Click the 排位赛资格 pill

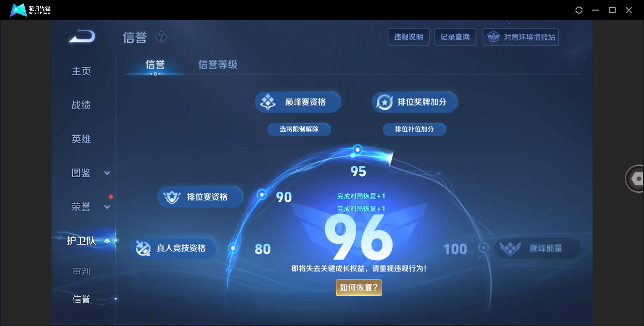coord(201,197)
